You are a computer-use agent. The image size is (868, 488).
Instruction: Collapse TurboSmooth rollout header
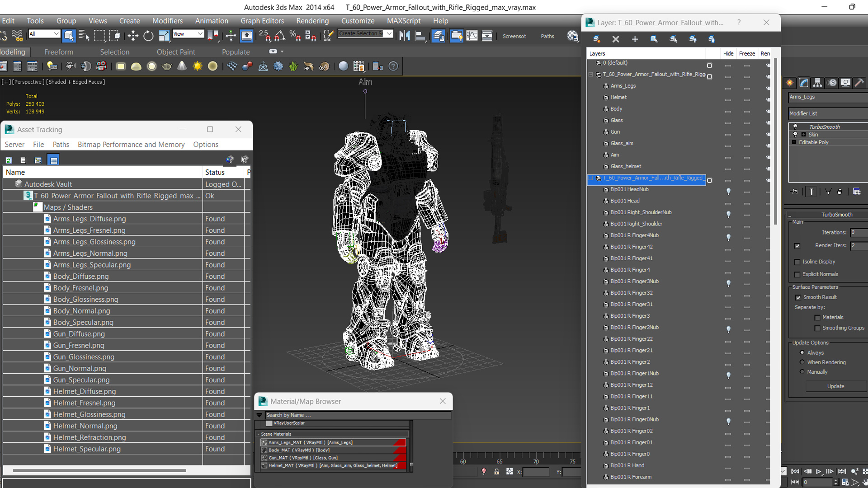pos(790,215)
